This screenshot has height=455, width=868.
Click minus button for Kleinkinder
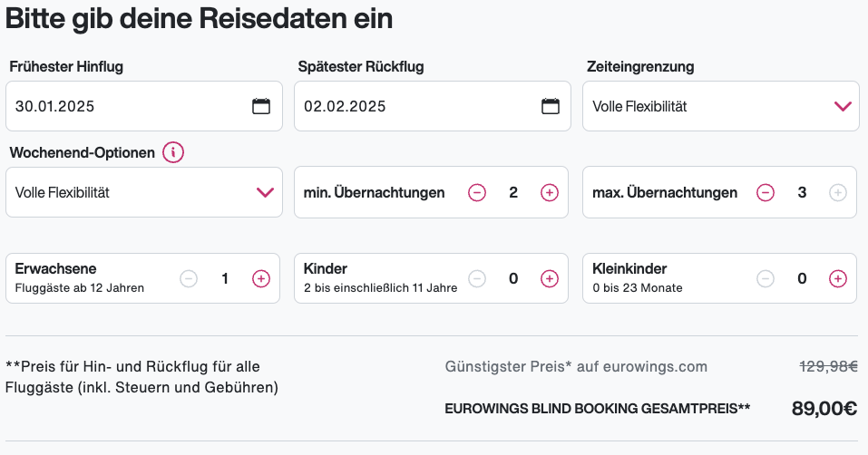click(x=766, y=278)
